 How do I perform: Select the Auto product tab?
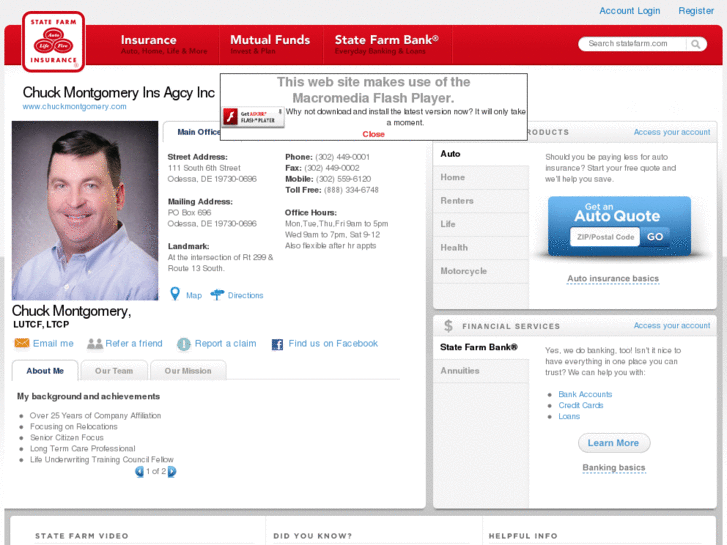(x=481, y=154)
